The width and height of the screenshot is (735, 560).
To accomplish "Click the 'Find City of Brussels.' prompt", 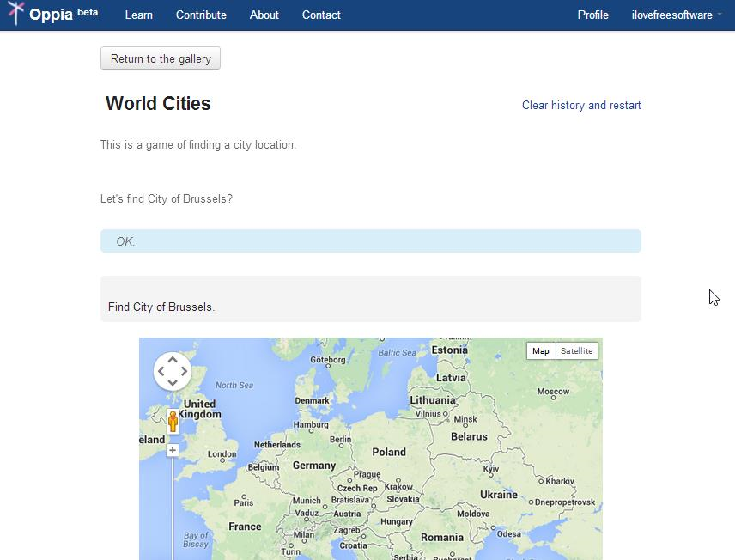I will (161, 307).
